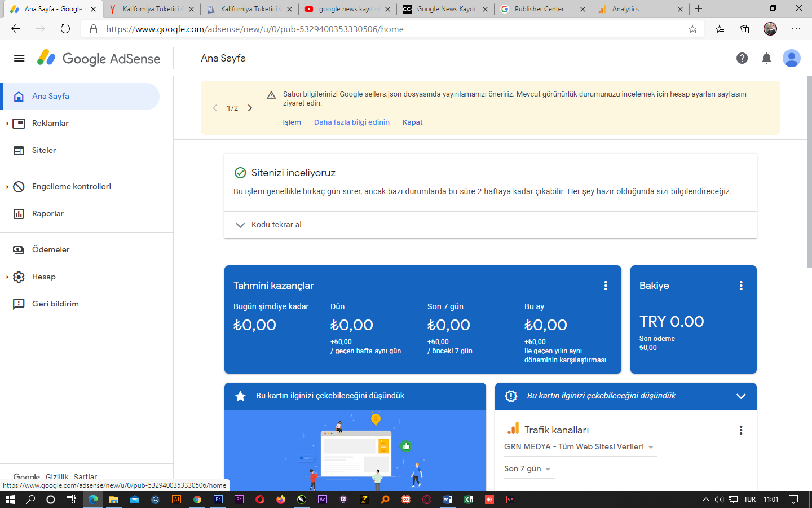
Task: Open a new browser tab
Action: (x=699, y=8)
